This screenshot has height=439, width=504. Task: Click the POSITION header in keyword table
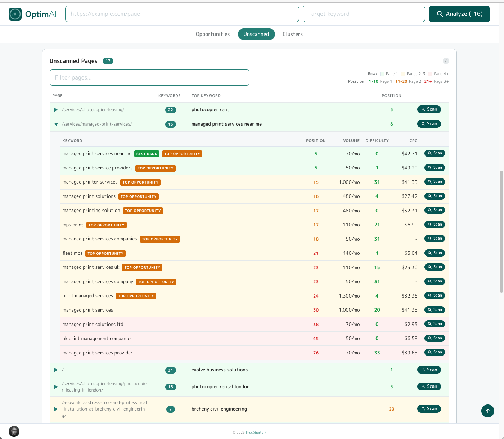point(316,141)
